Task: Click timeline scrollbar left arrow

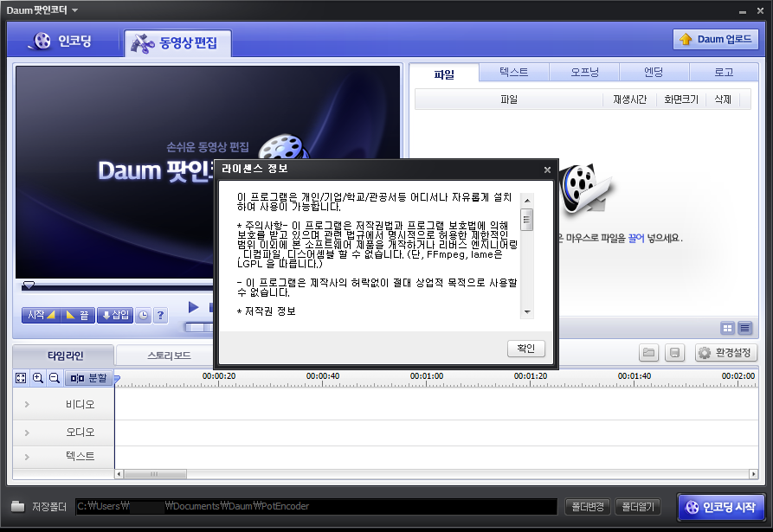Action: (119, 474)
